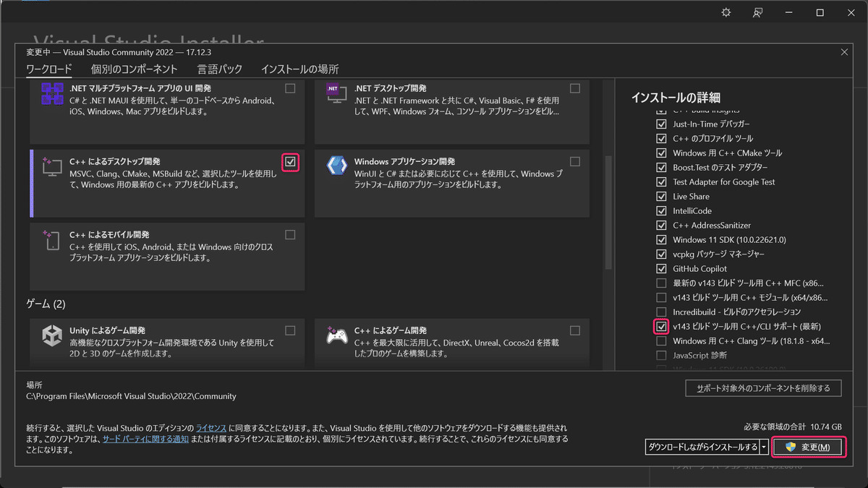Uncheck Windows 用 C++ CMake ツール
Viewport: 868px width, 488px height.
661,153
